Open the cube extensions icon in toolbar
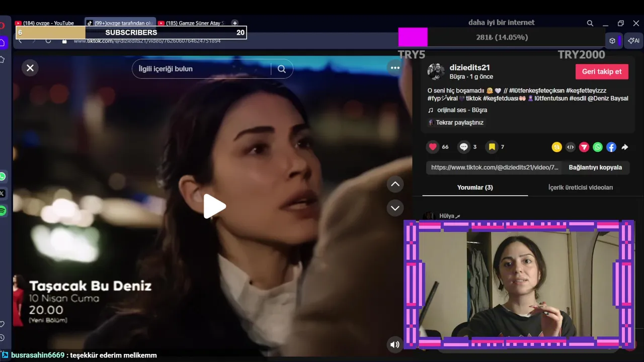Image resolution: width=644 pixels, height=362 pixels. [612, 41]
